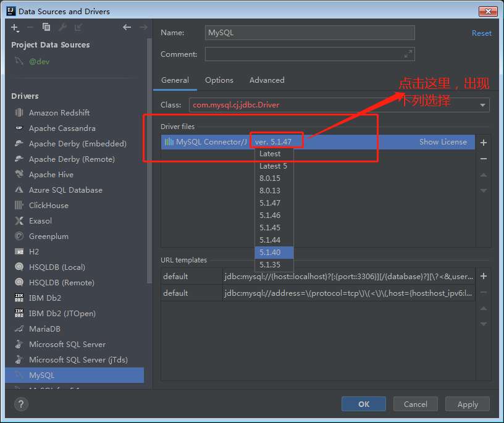Open the driver Class dropdown
The image size is (504, 423).
482,105
